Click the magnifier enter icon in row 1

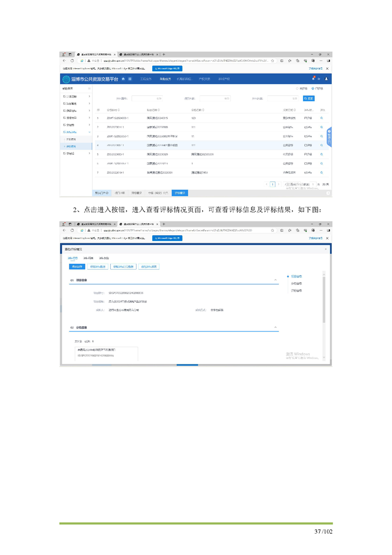pos(322,119)
